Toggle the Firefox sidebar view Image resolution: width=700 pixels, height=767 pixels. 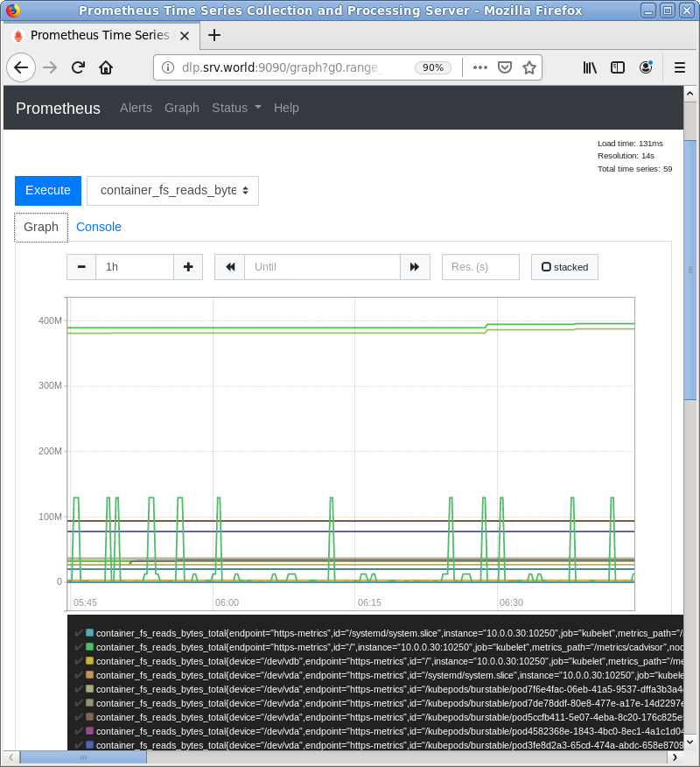[618, 67]
